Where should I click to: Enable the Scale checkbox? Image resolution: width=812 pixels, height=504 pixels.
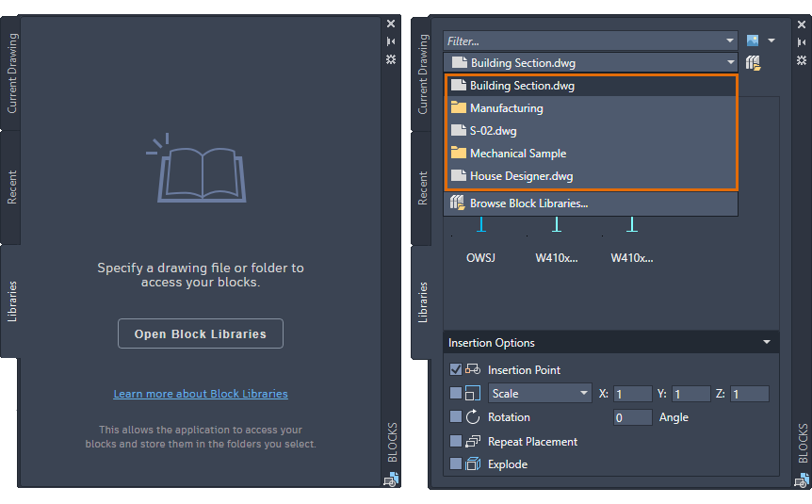point(456,393)
